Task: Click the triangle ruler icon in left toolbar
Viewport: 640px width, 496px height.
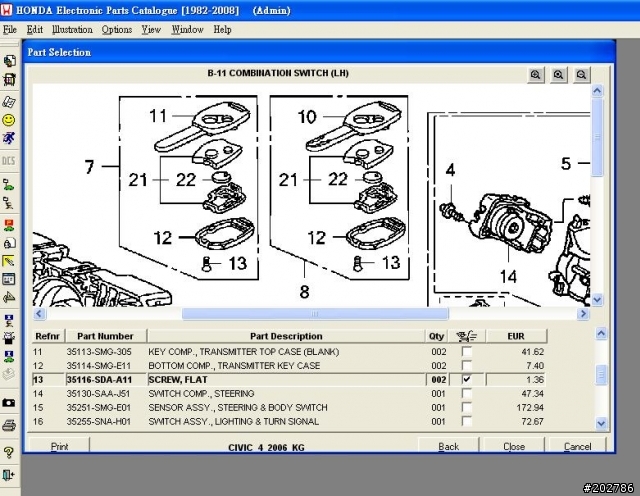Action: (9, 297)
